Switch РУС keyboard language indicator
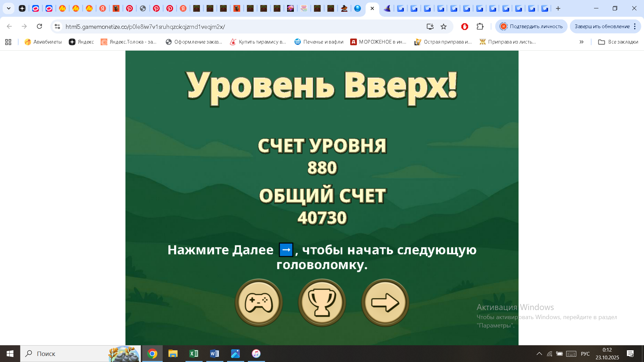Screen dimensions: 644x362 (585, 354)
